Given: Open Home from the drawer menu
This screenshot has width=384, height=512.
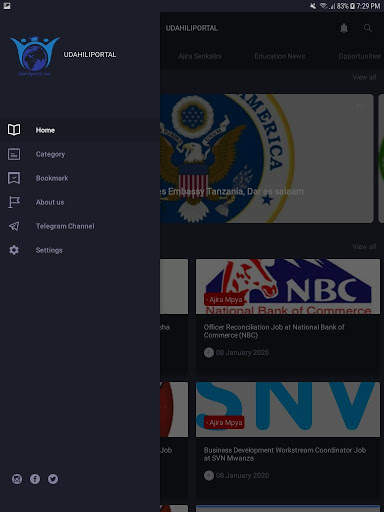Looking at the screenshot, I should (x=80, y=130).
